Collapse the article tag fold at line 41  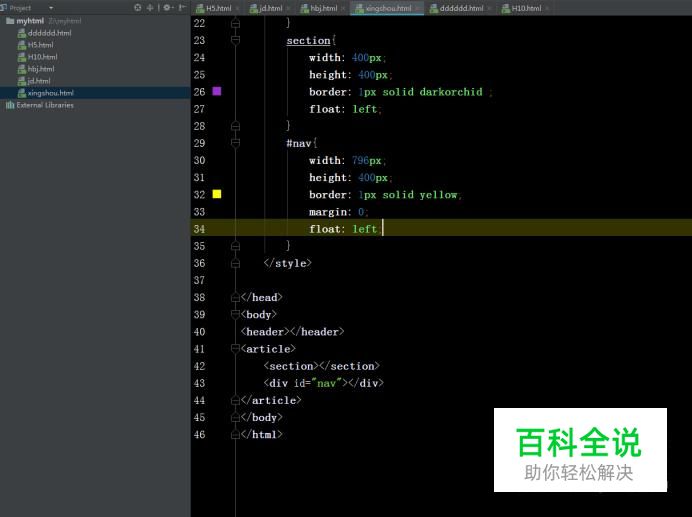coord(236,349)
